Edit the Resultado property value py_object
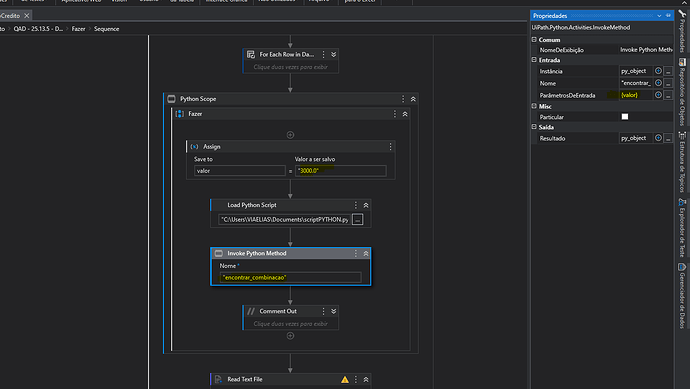Viewport: 690px width, 389px height. [636, 138]
